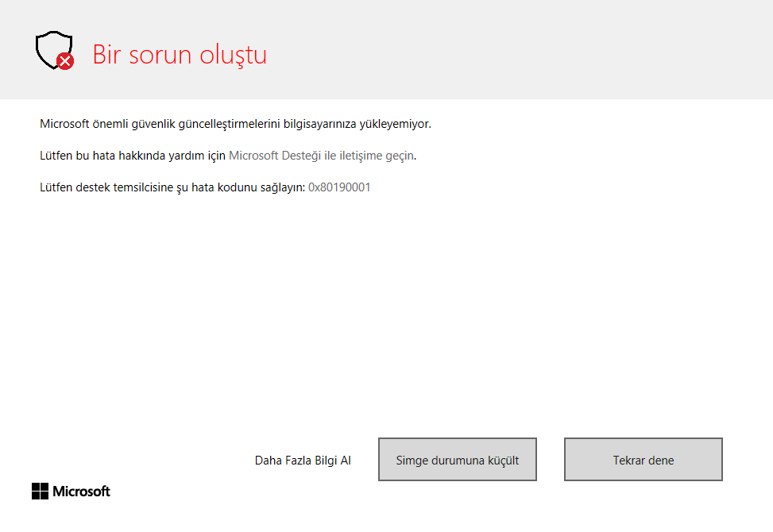Open Daha Fazla Bilgi Al link
The height and width of the screenshot is (532, 773).
click(303, 461)
